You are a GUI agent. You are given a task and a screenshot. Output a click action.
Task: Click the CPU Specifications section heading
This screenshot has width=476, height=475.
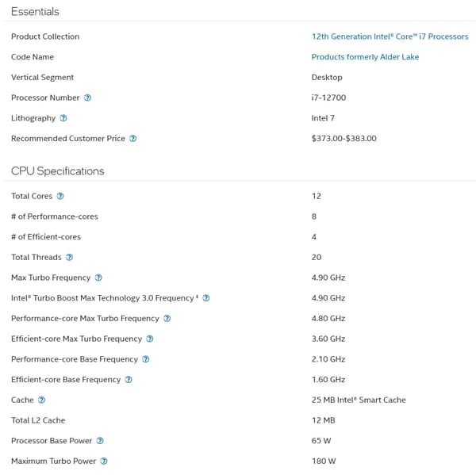click(58, 171)
